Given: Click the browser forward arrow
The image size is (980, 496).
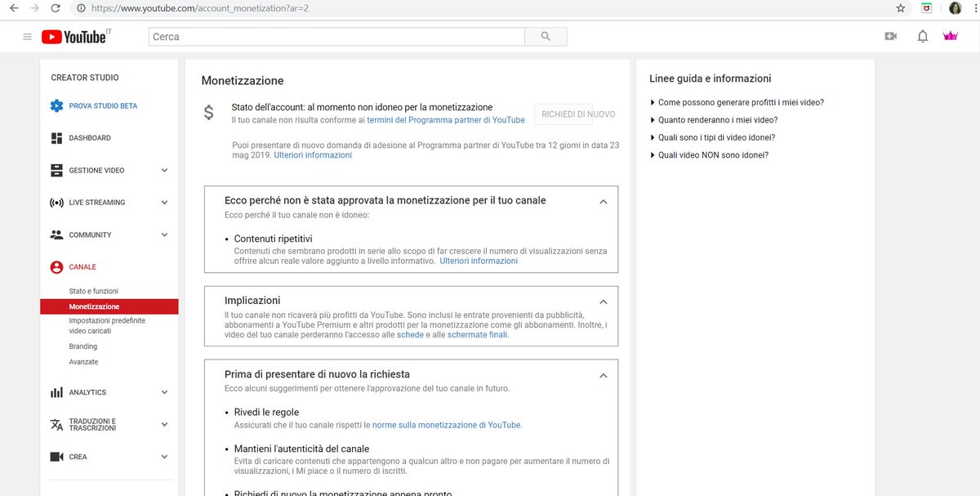Looking at the screenshot, I should coord(34,8).
